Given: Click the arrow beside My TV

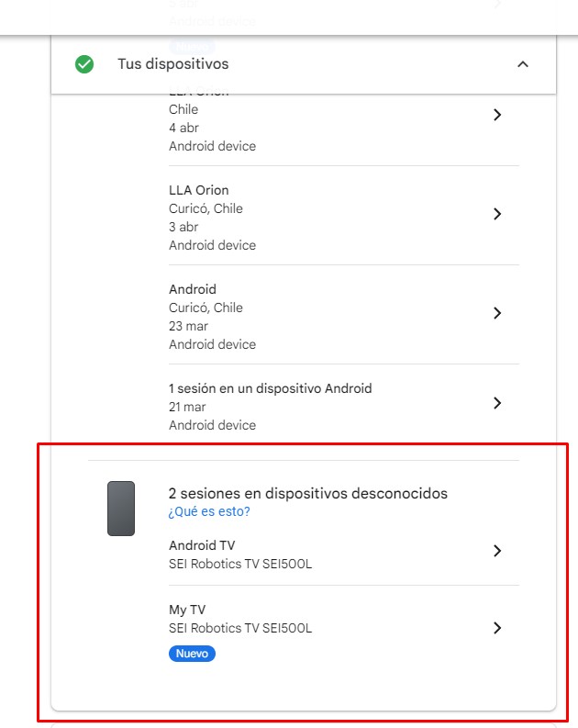Looking at the screenshot, I should (497, 628).
